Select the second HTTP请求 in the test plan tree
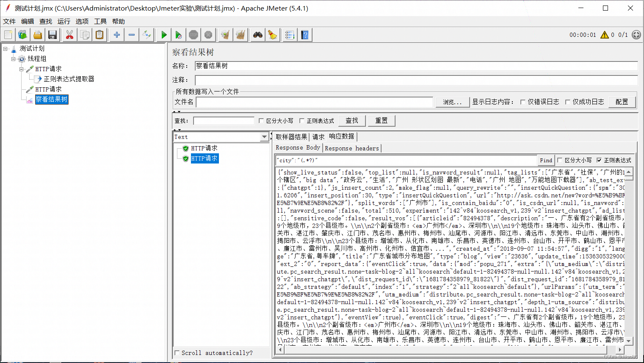This screenshot has width=644, height=363. [48, 89]
